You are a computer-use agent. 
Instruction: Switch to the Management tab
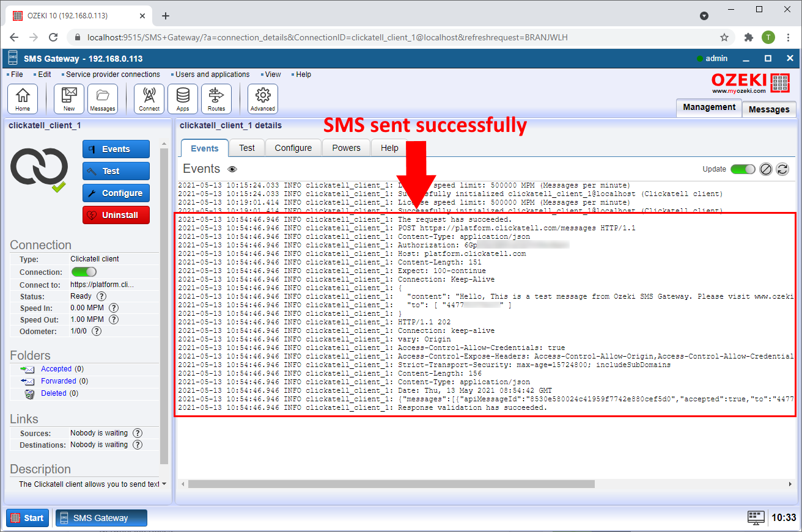click(x=709, y=107)
